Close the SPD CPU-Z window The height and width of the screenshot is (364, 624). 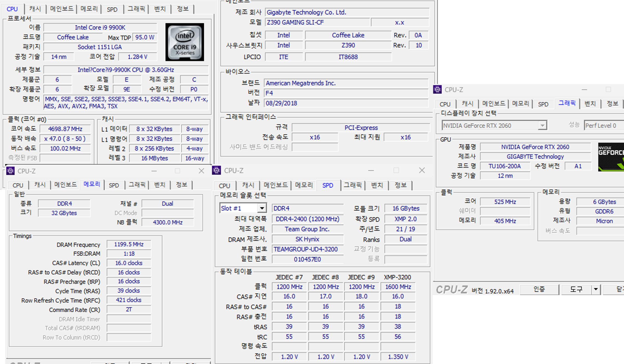(x=422, y=170)
